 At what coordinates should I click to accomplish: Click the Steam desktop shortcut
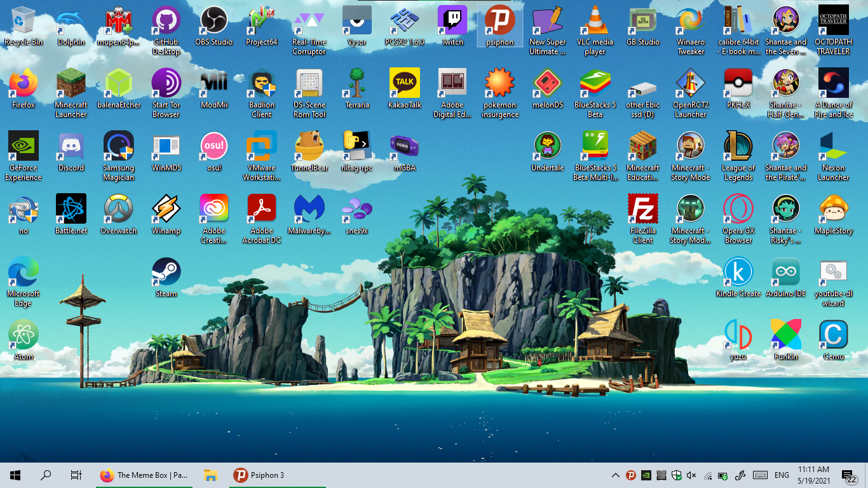[166, 278]
